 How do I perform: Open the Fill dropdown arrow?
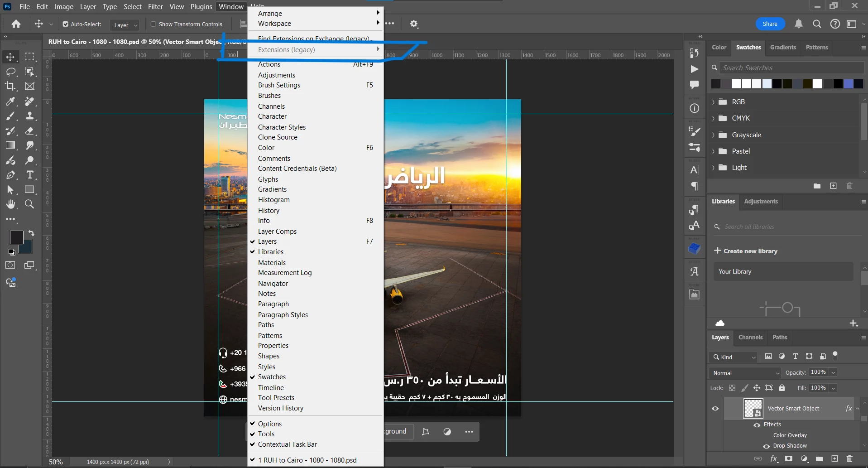[x=833, y=388]
